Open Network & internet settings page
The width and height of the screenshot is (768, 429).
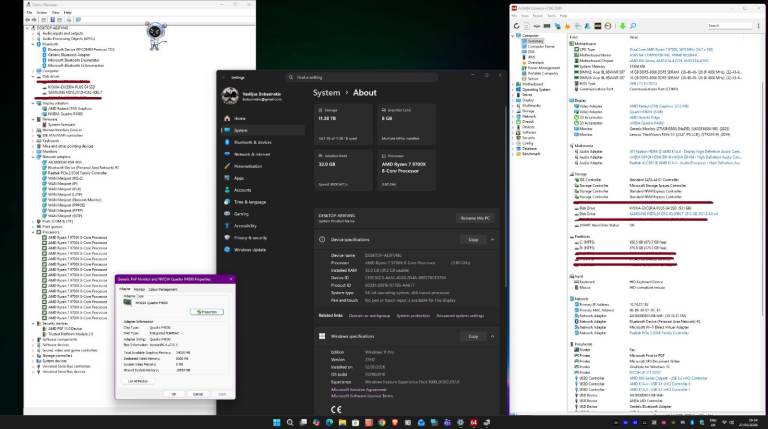pyautogui.click(x=251, y=154)
